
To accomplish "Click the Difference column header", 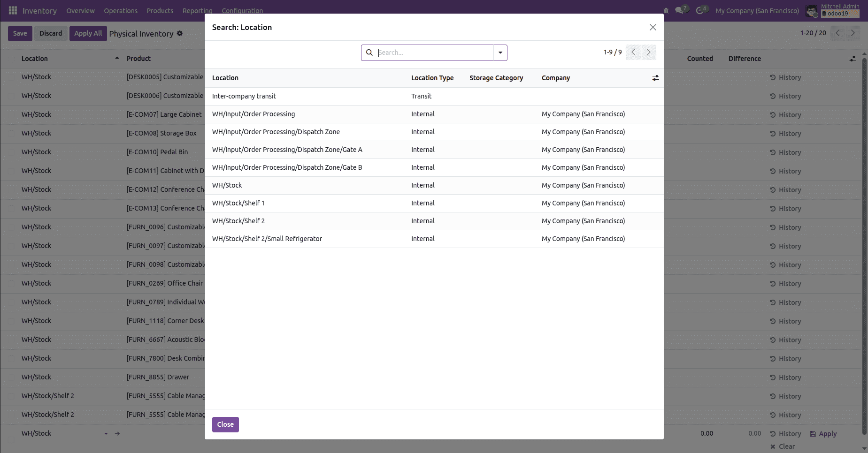I will tap(745, 59).
